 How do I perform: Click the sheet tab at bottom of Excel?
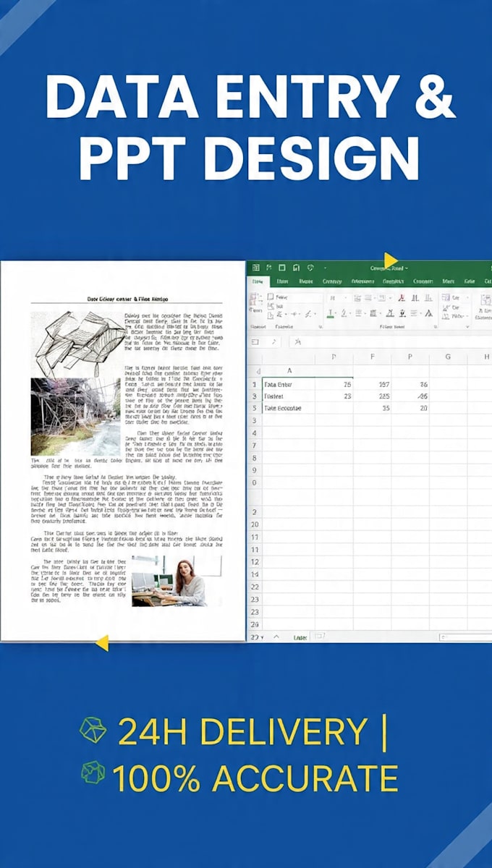point(300,637)
